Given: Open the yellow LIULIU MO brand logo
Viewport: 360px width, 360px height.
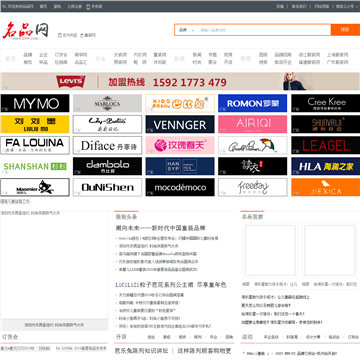Looking at the screenshot, I should click(35, 124).
